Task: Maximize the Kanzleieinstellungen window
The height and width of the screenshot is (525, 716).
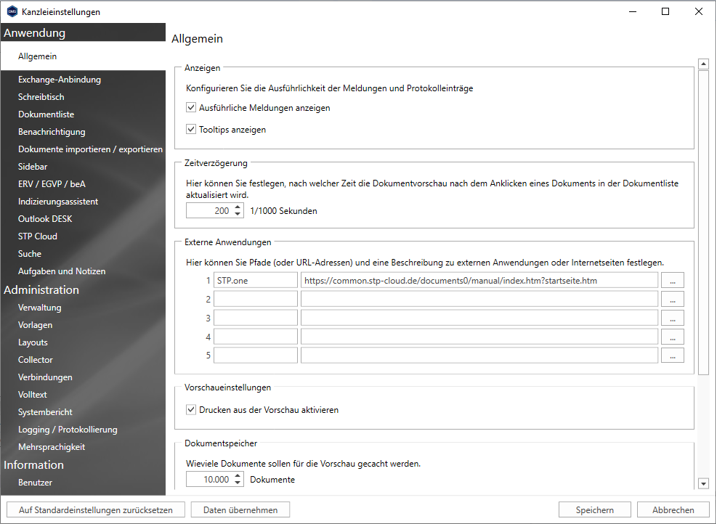Action: click(665, 11)
